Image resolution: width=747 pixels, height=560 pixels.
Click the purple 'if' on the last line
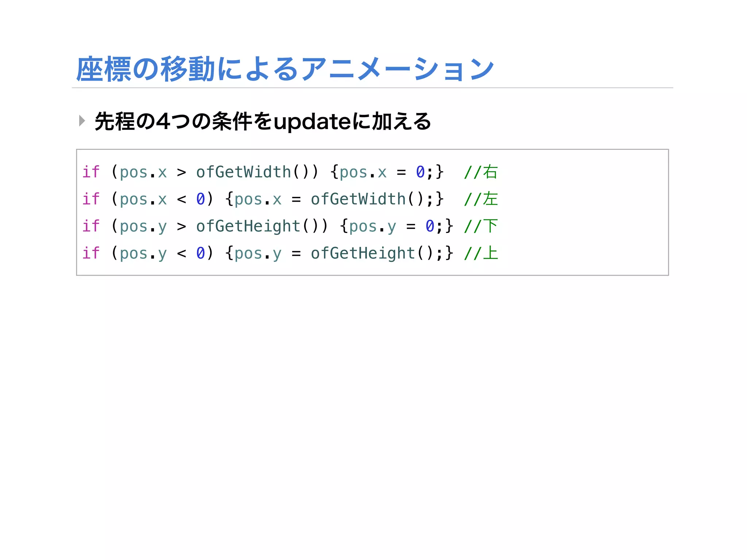click(x=91, y=253)
